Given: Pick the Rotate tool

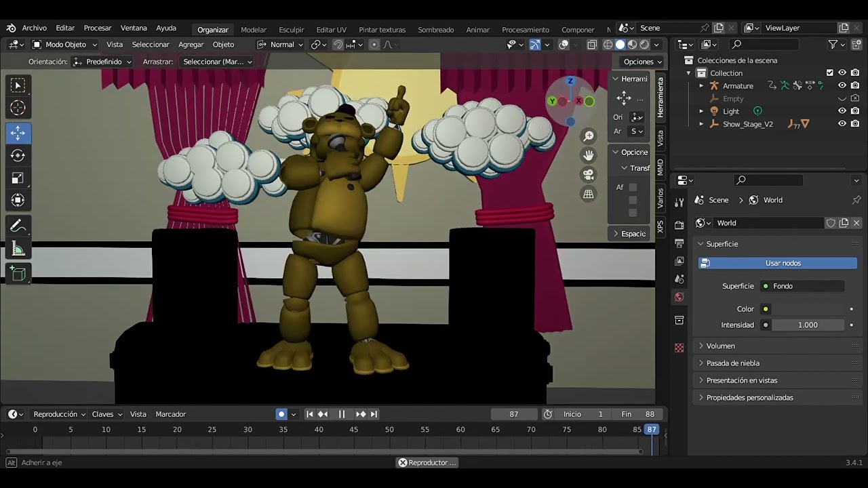Looking at the screenshot, I should coord(18,155).
